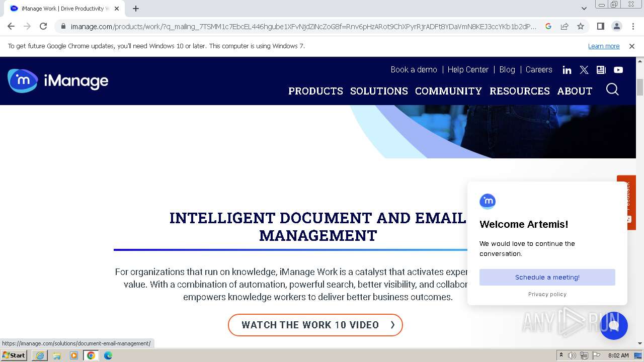Image resolution: width=644 pixels, height=362 pixels.
Task: Visit the Blog link
Action: coord(507,70)
